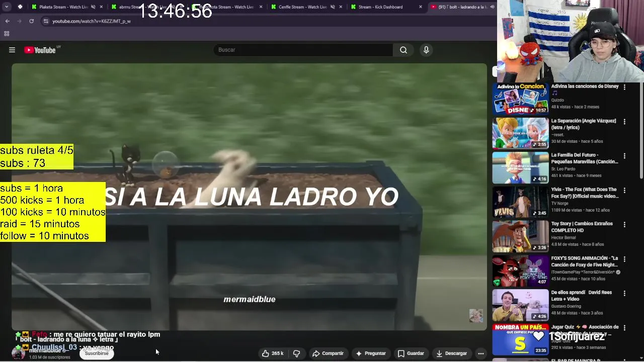644x362 pixels.
Task: Focus the Buscar search field
Action: click(303, 50)
